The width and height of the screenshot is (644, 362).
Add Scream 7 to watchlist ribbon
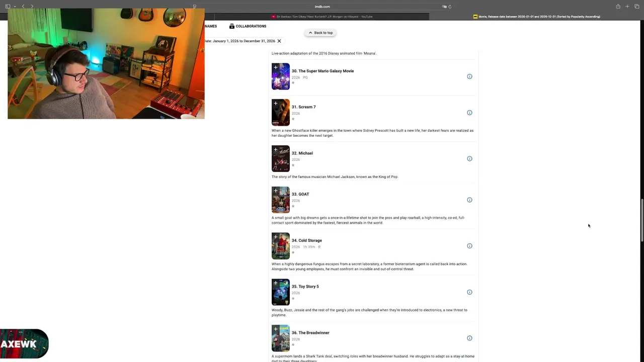(275, 103)
